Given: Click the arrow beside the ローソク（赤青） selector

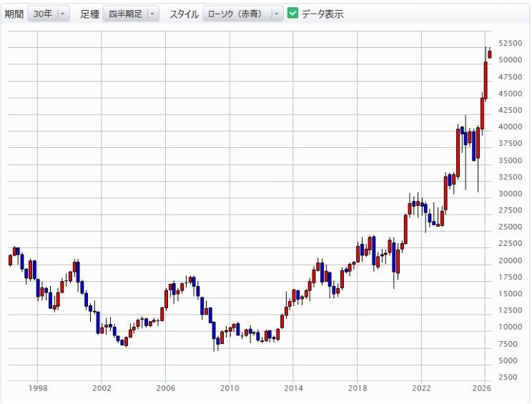Looking at the screenshot, I should click(x=277, y=14).
